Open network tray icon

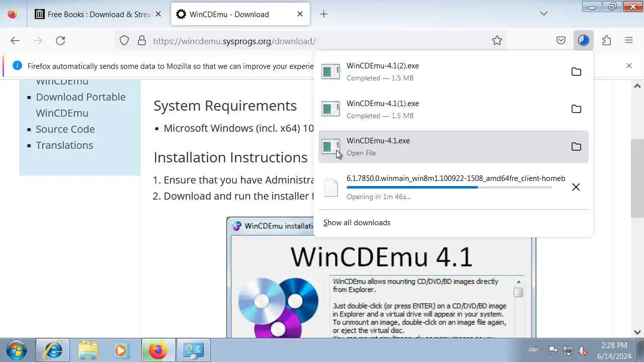[568, 350]
